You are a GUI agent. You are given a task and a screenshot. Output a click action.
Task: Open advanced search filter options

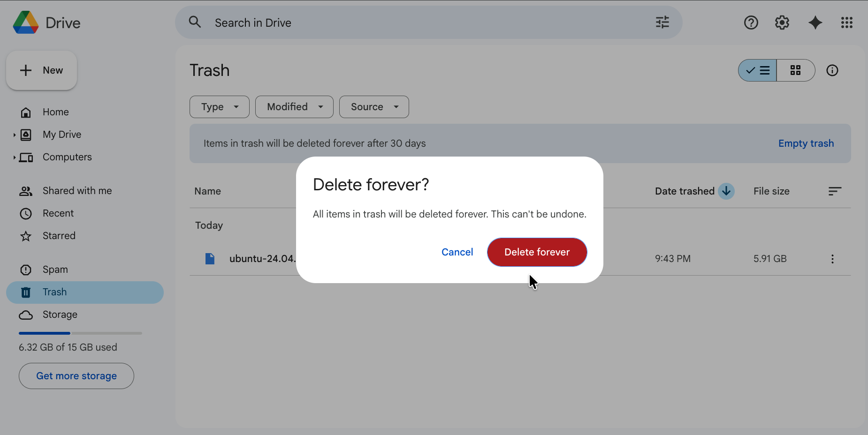click(x=662, y=22)
